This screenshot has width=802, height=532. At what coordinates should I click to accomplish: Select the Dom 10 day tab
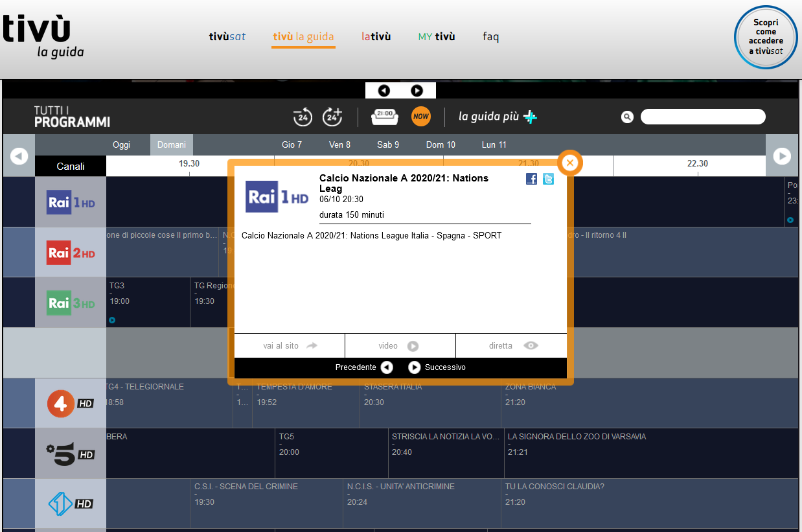pos(441,145)
